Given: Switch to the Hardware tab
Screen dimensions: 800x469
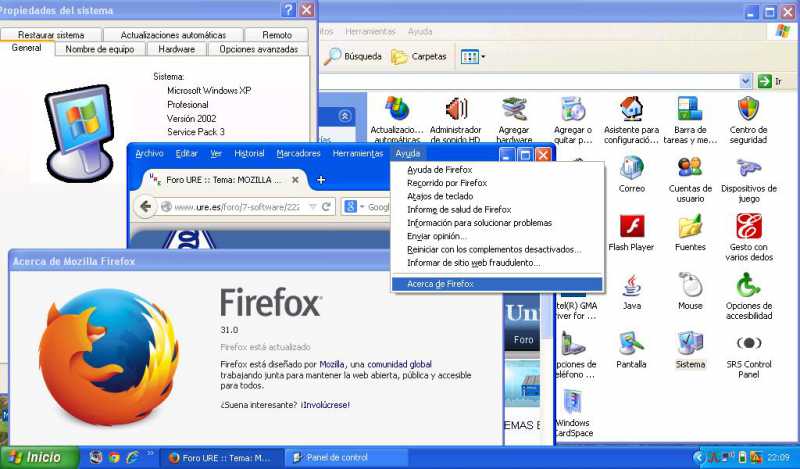Looking at the screenshot, I should point(177,49).
